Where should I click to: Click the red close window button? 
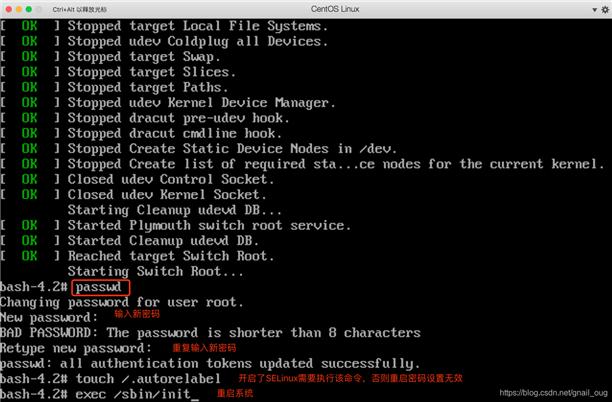point(9,9)
